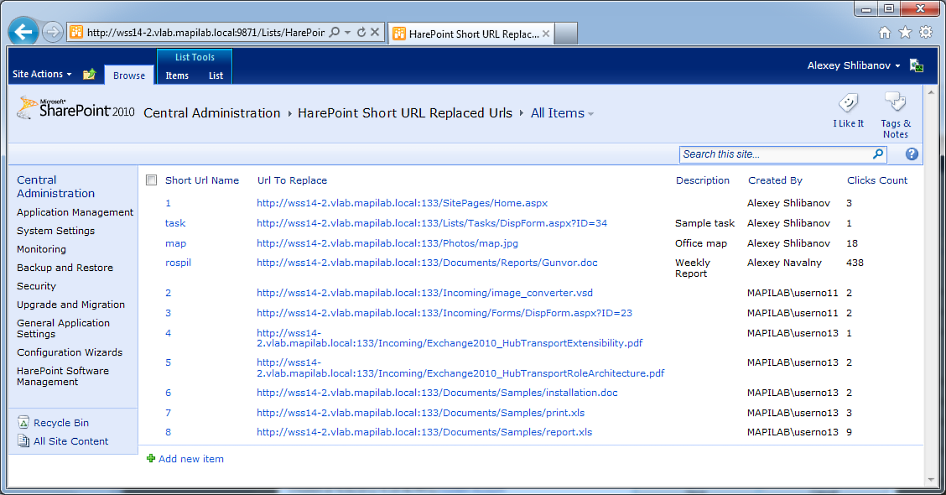Click the SharePoint 2010 logo
946x495 pixels.
(76, 109)
